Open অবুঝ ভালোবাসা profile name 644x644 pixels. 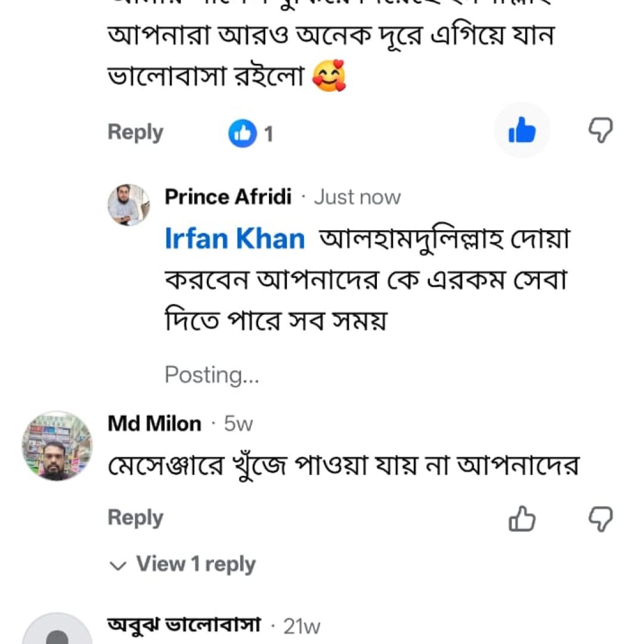point(184,625)
